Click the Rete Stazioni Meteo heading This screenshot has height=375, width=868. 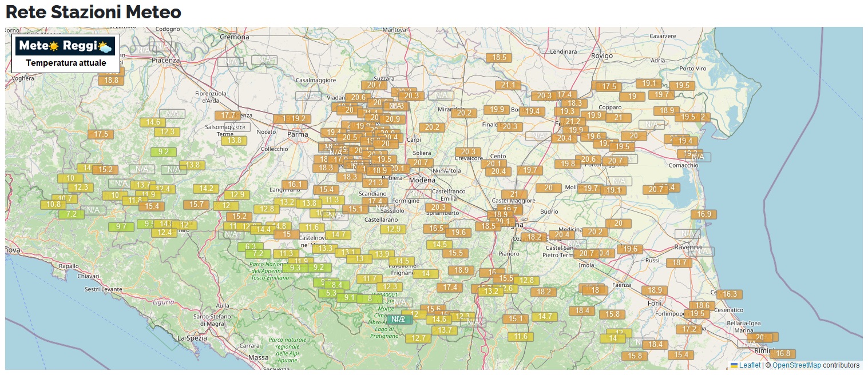point(93,12)
